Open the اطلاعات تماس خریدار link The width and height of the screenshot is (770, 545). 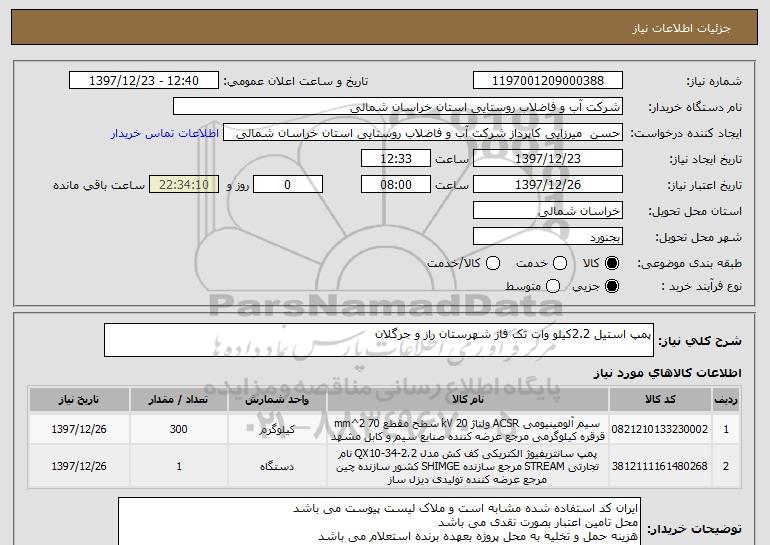165,133
